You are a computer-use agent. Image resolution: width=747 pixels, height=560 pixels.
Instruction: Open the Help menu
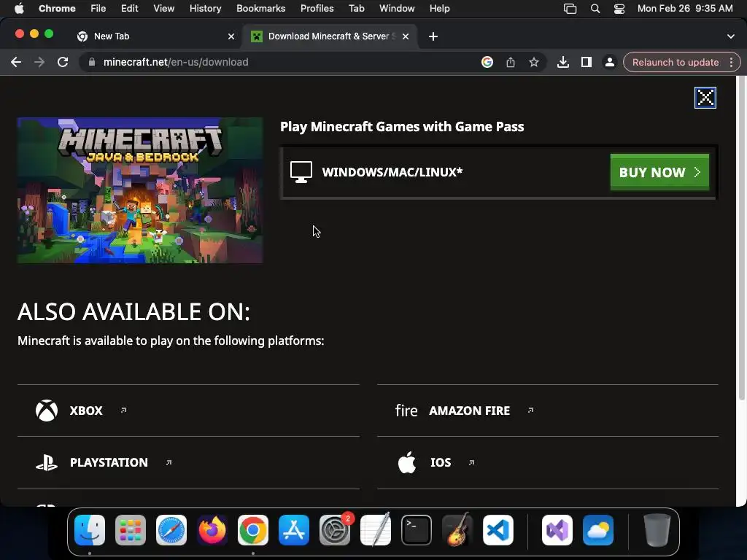(439, 9)
